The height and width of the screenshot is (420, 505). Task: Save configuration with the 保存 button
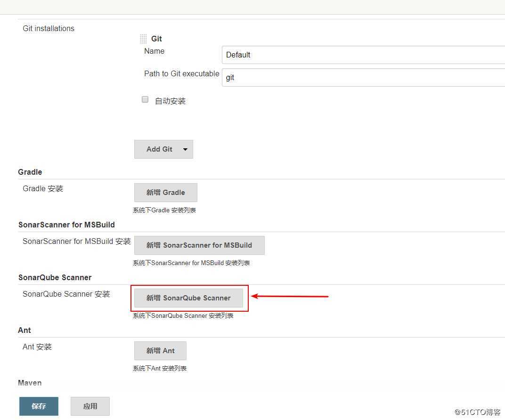39,406
